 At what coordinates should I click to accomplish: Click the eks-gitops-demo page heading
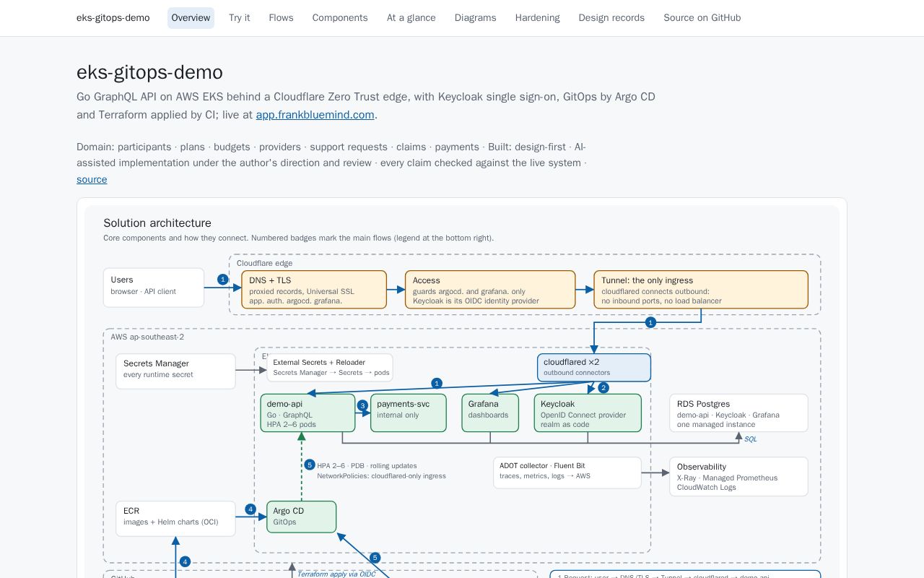click(x=149, y=72)
